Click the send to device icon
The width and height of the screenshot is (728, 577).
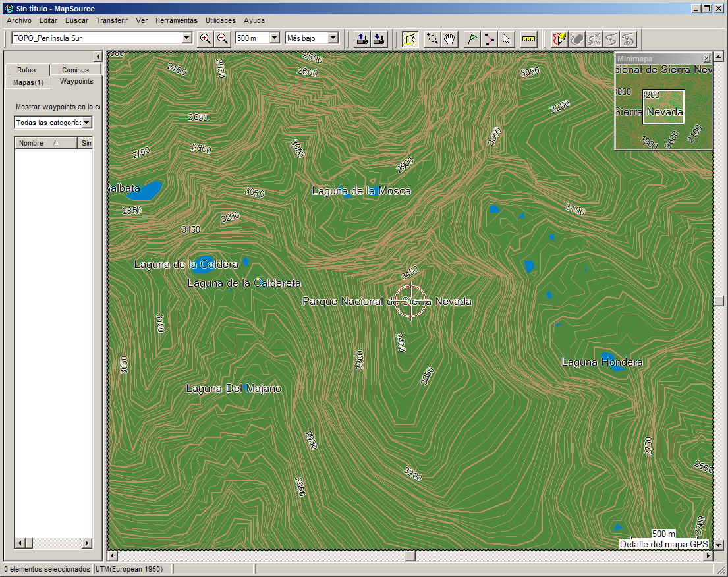pyautogui.click(x=362, y=39)
